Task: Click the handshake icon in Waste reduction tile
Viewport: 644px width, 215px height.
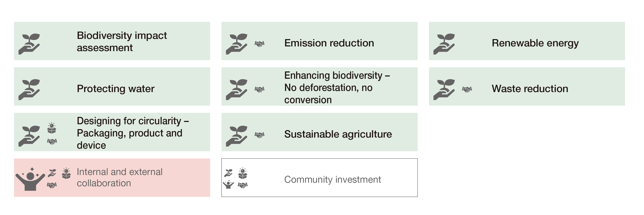Action: [467, 89]
